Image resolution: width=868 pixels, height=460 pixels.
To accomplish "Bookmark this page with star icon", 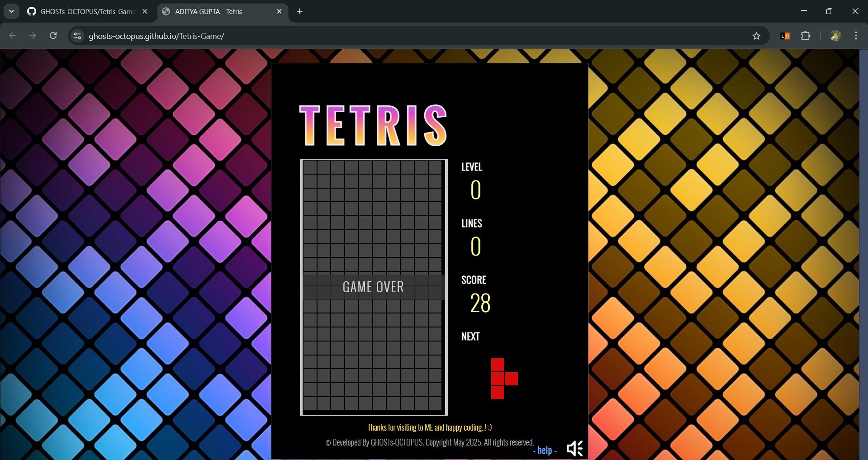I will [756, 36].
